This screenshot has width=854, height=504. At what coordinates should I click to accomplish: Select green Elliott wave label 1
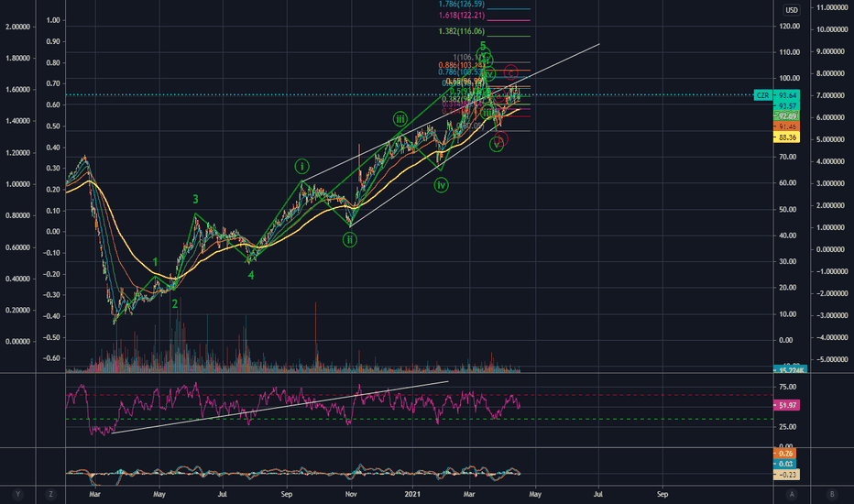155,262
